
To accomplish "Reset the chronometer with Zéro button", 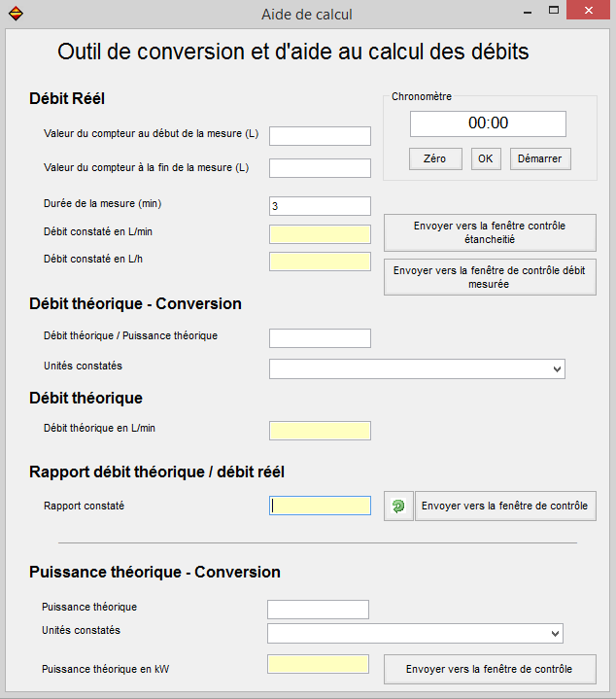I will point(435,158).
